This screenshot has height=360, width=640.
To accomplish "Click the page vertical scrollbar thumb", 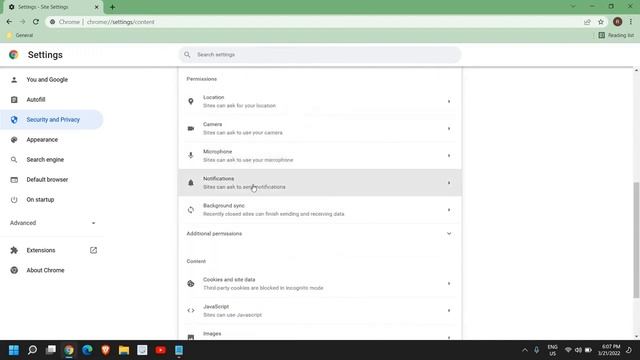I will [636, 240].
